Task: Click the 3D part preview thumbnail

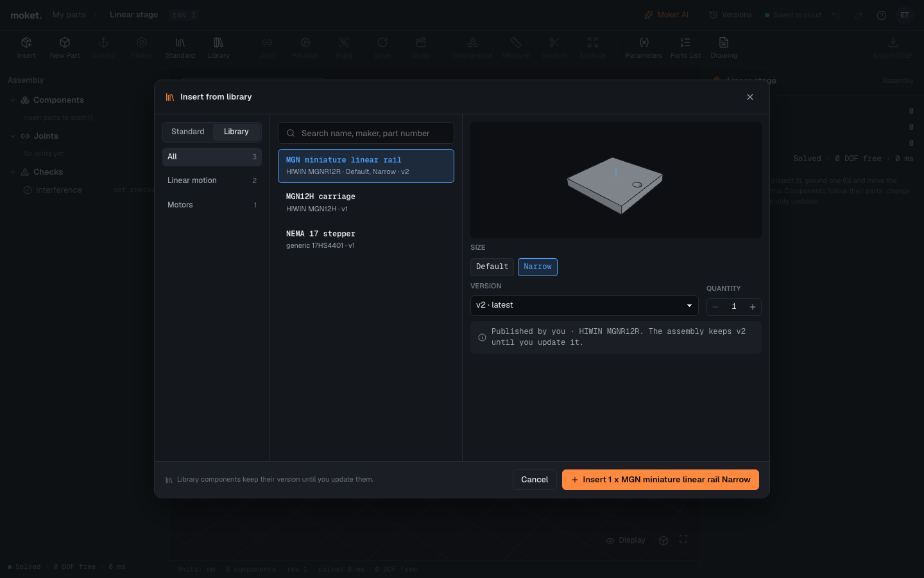Action: pos(616,180)
